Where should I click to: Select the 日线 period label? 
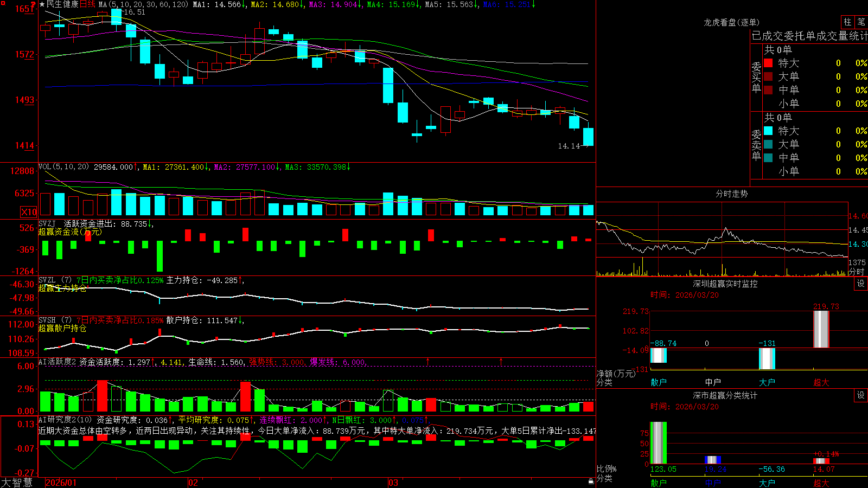87,4
